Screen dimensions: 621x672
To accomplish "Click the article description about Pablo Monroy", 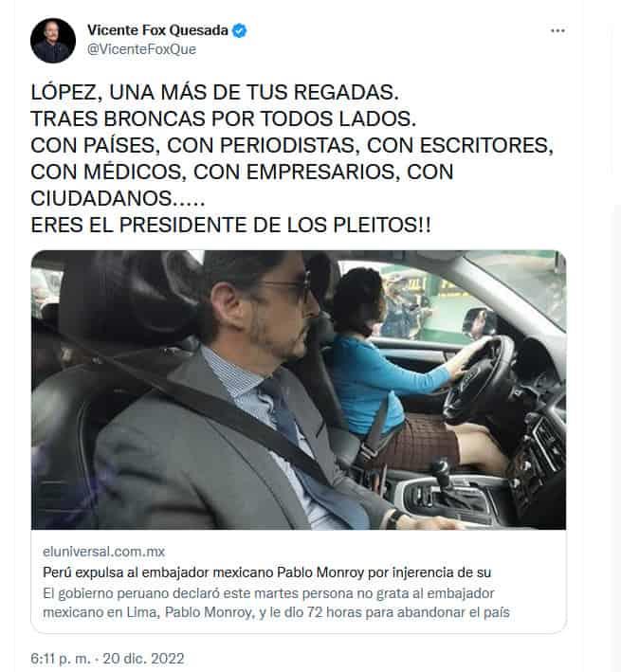I will point(277,603).
